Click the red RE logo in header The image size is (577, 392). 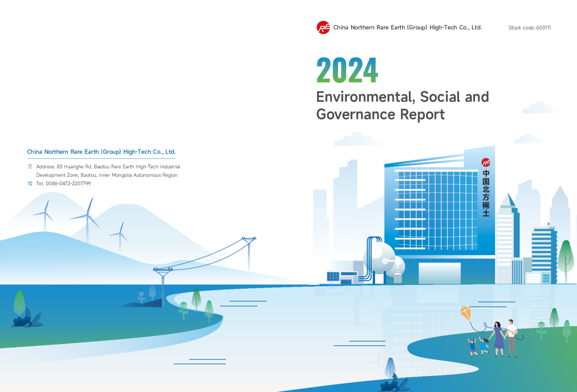pos(323,28)
